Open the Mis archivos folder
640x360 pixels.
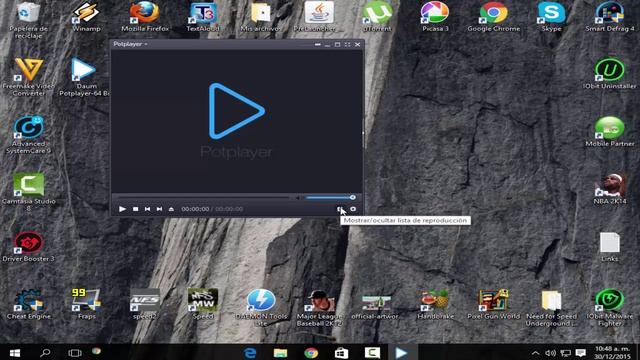coord(261,17)
